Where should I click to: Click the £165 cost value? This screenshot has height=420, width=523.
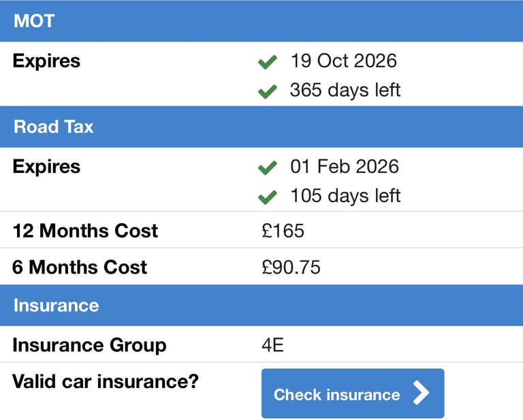[x=283, y=231]
